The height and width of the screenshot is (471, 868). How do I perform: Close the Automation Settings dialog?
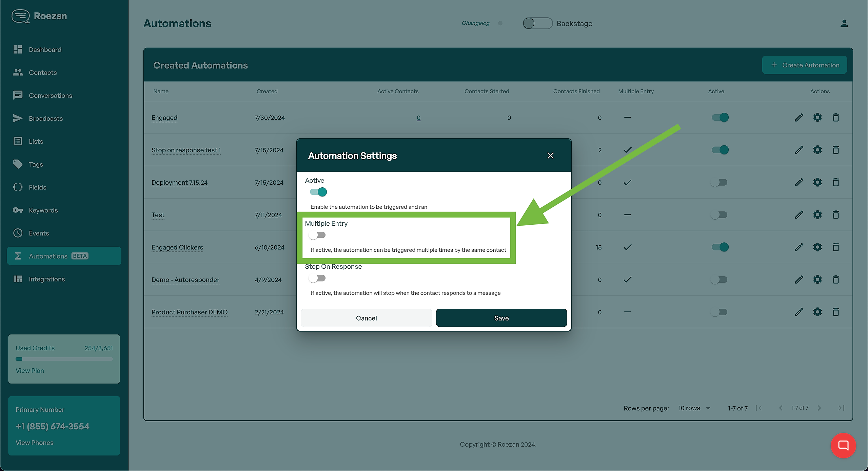pos(550,156)
